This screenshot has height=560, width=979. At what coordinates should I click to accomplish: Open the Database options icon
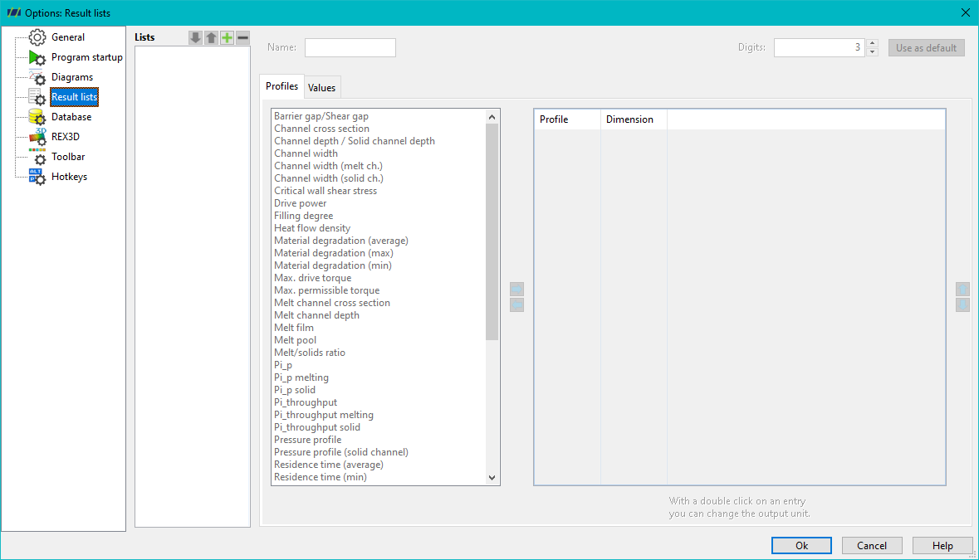click(x=37, y=117)
